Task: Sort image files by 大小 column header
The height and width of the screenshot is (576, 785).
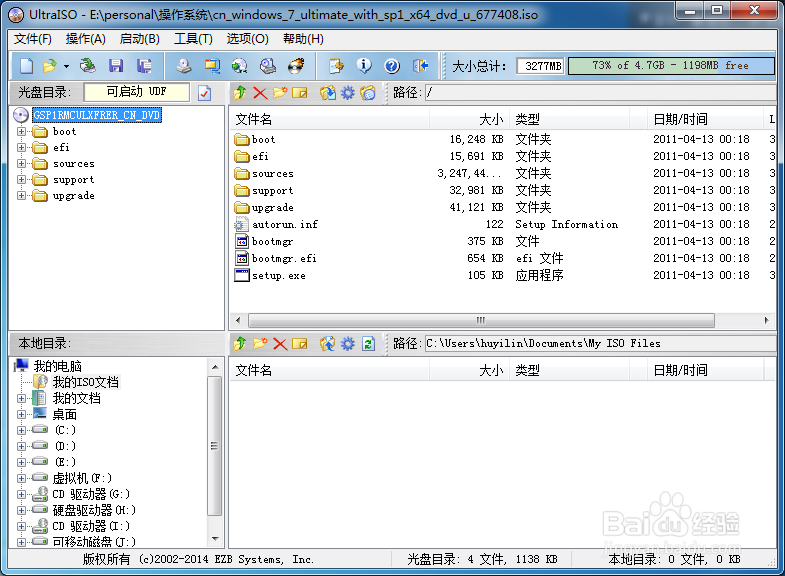Action: click(x=469, y=120)
